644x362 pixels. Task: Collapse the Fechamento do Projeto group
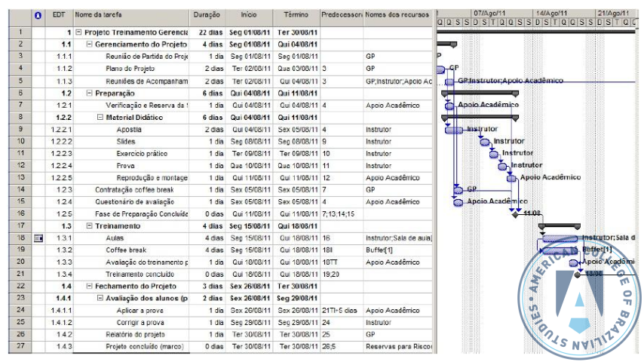tap(89, 286)
